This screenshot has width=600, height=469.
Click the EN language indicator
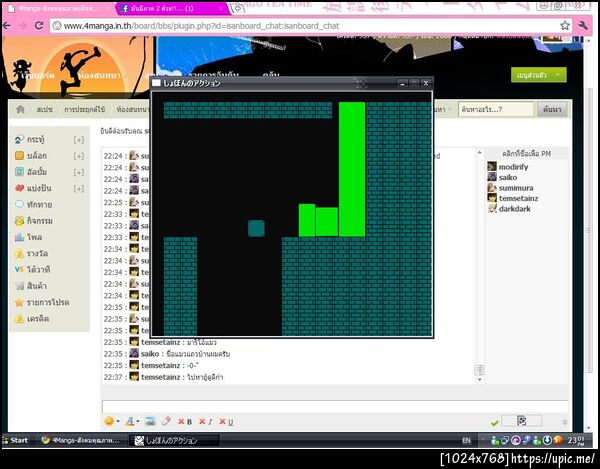coord(466,440)
